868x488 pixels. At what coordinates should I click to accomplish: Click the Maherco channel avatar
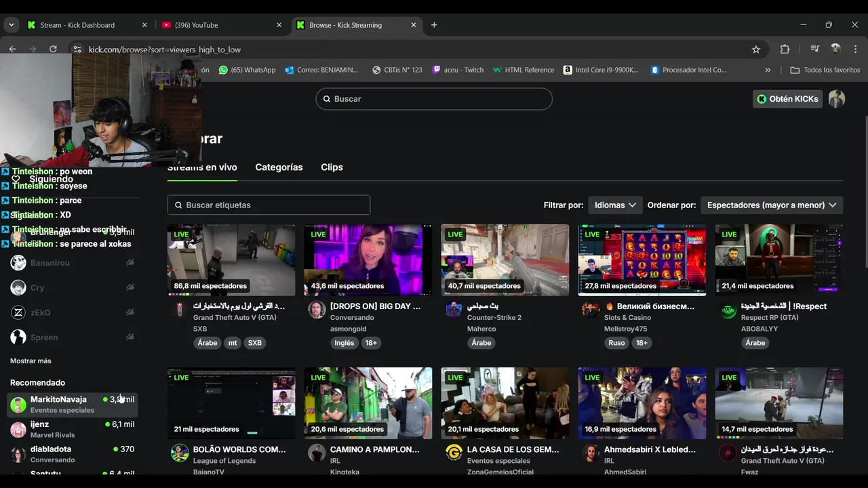point(454,310)
